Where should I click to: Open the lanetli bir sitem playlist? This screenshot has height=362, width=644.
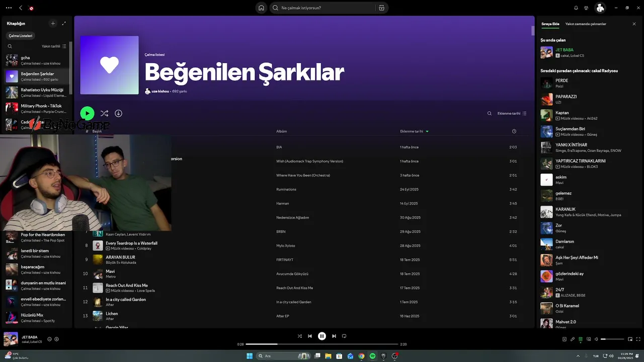[x=37, y=253]
